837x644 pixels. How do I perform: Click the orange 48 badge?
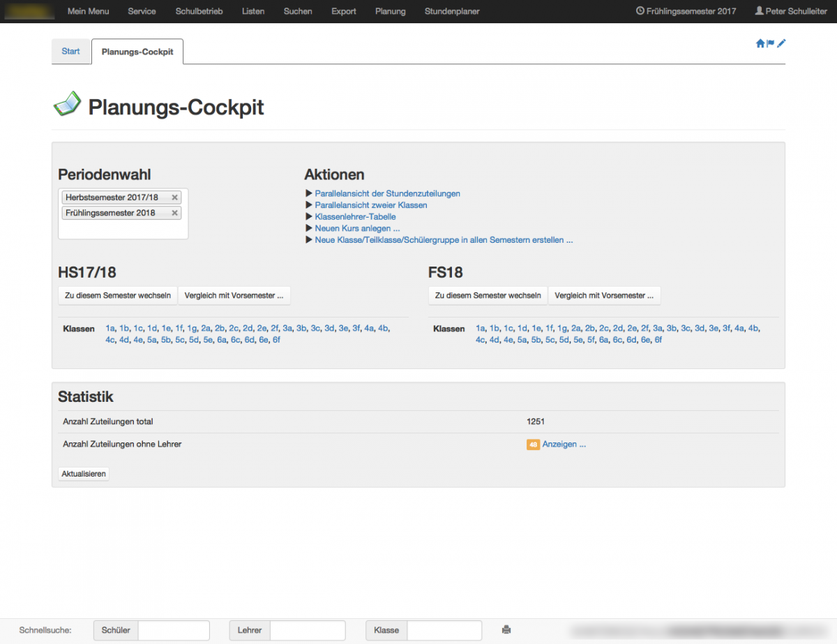tap(533, 444)
